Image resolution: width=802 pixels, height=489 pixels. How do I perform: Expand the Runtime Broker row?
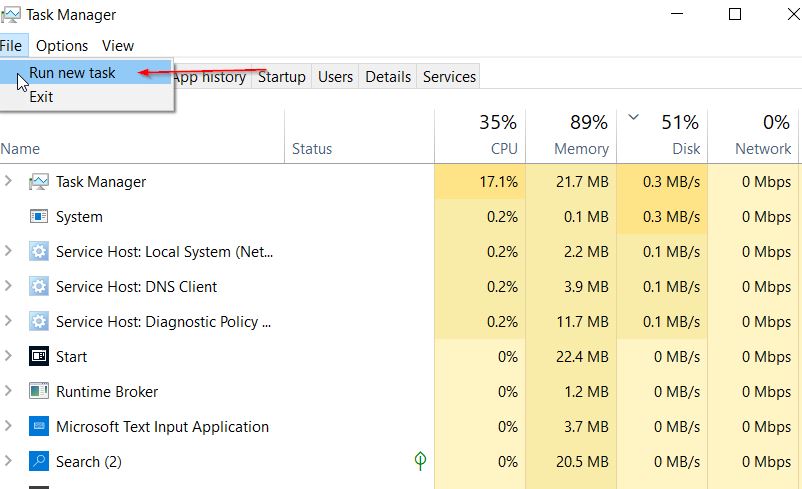coord(8,391)
